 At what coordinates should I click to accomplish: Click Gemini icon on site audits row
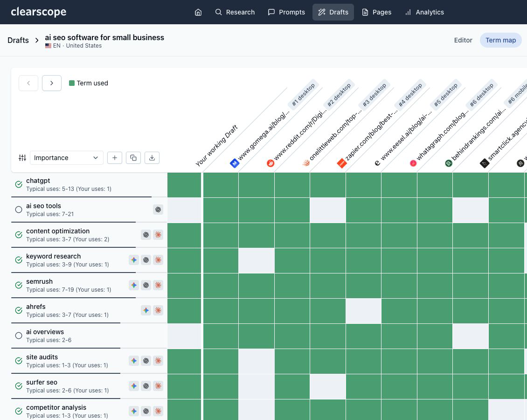pos(134,361)
